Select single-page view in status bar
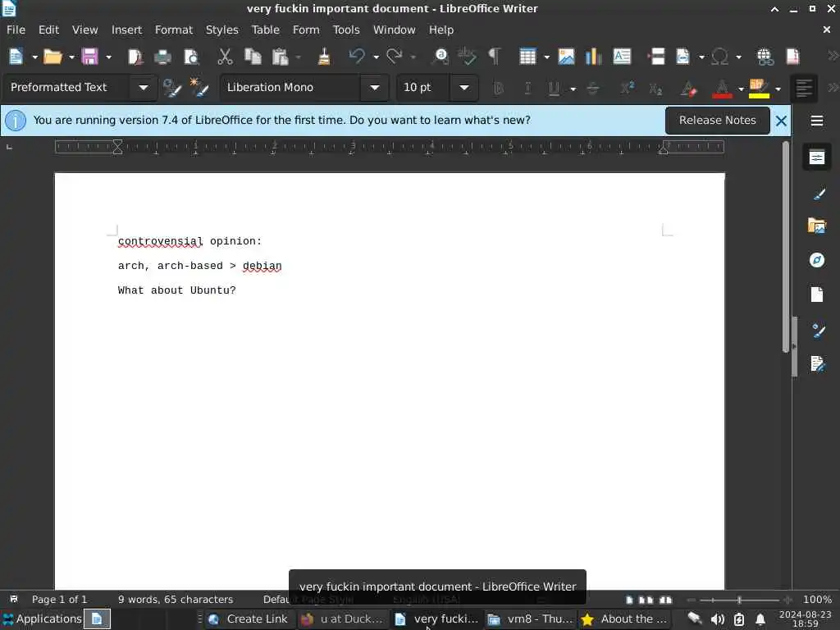The height and width of the screenshot is (630, 840). tap(629, 600)
